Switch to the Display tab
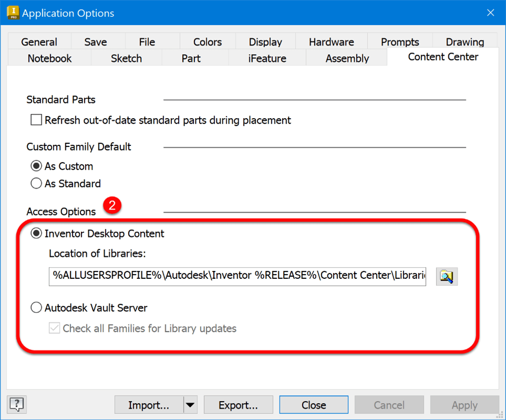Viewport: 506px width, 420px height. coord(265,41)
